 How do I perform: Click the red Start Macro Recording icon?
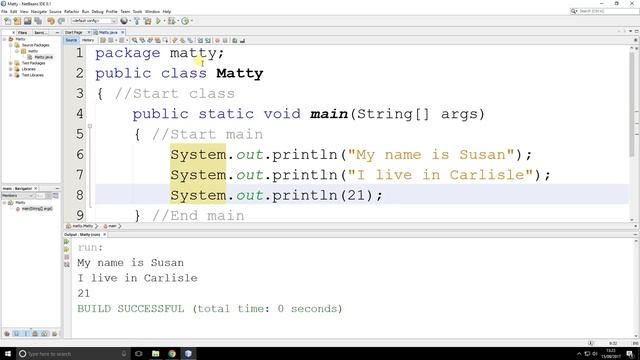tap(217, 40)
